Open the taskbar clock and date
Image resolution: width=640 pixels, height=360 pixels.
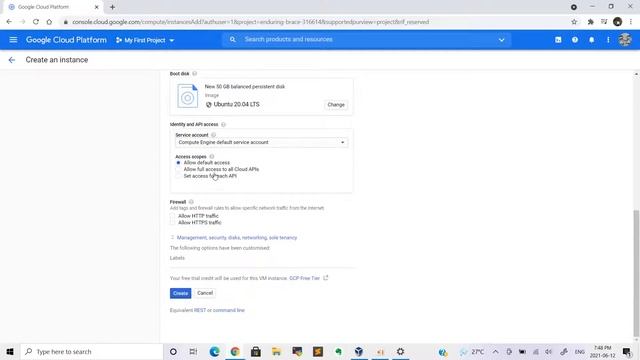pyautogui.click(x=602, y=351)
